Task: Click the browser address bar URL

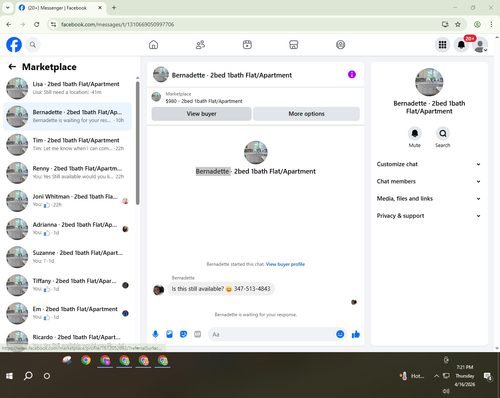Action: click(117, 24)
